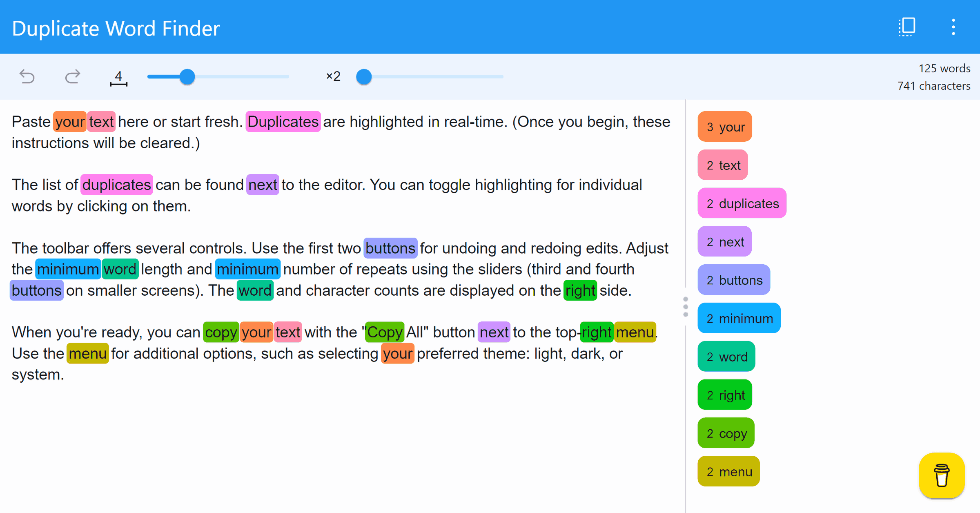Click the undo arrow icon
The width and height of the screenshot is (980, 513).
(26, 76)
